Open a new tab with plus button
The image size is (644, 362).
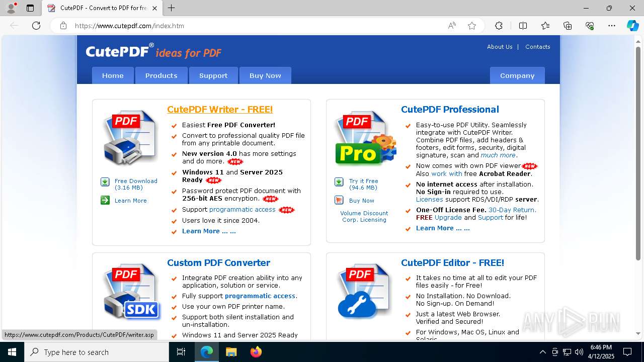(x=172, y=8)
